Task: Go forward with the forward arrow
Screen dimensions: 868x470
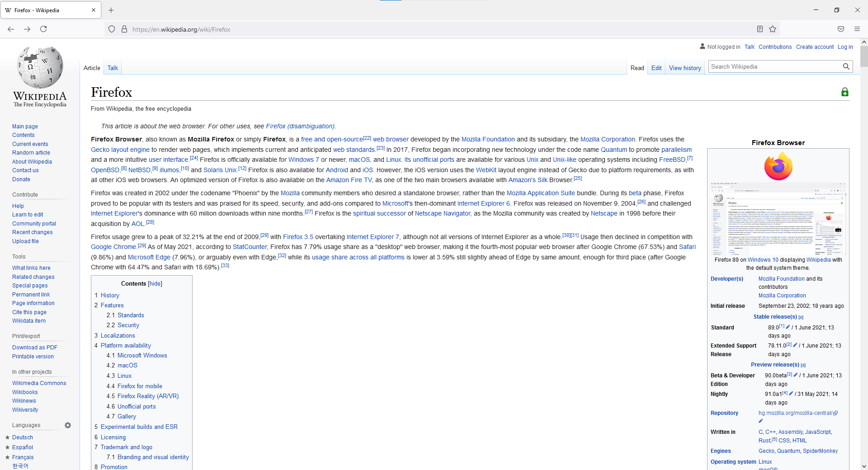Action: (x=27, y=29)
